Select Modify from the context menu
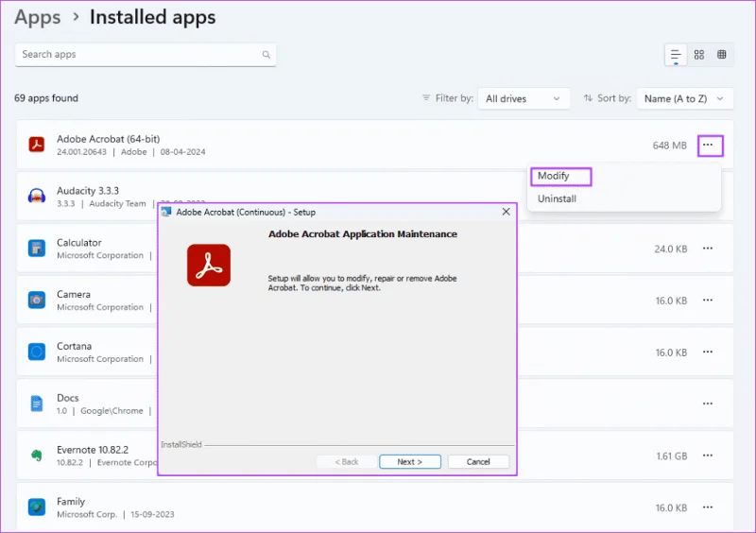Image resolution: width=756 pixels, height=533 pixels. point(554,176)
